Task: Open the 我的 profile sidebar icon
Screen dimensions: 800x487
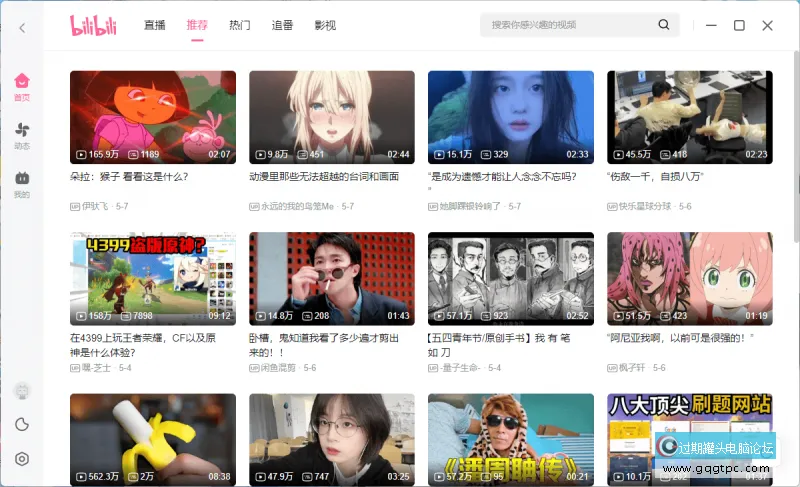Action: pos(22,184)
